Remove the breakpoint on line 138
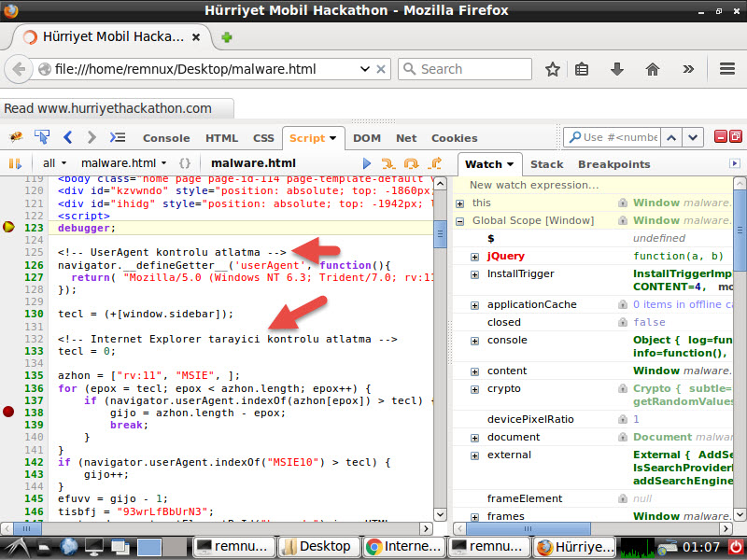The width and height of the screenshot is (747, 560). (8, 412)
